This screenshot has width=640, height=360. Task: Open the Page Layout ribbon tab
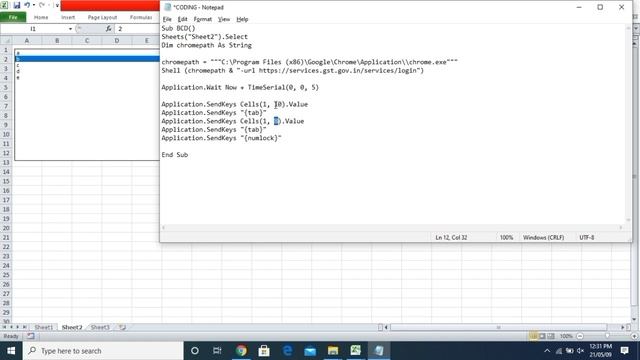[102, 17]
